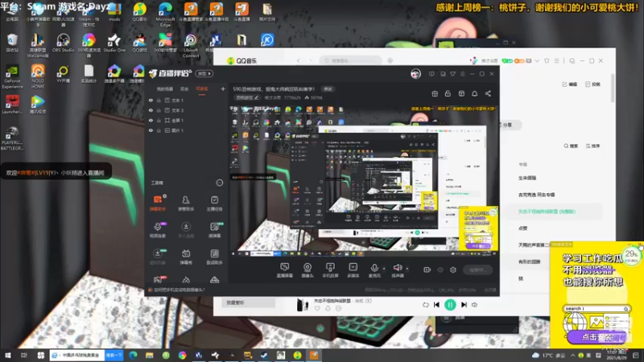
Task: Open the 弹幕助手 tool
Action: 157,204
